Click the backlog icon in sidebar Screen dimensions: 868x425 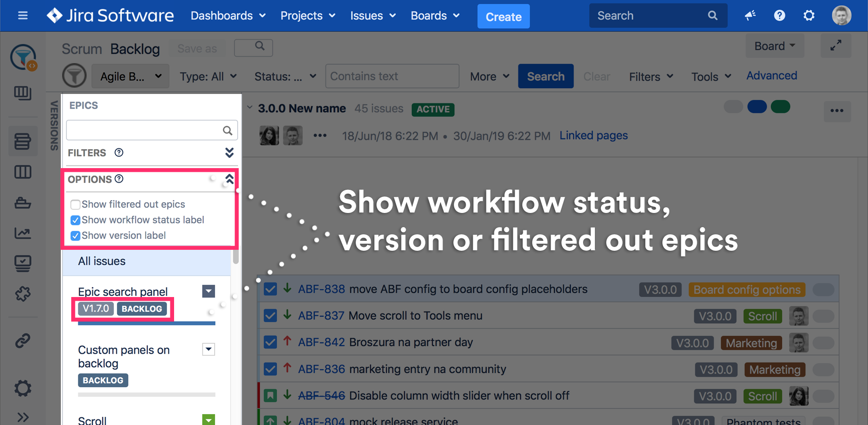coord(23,141)
